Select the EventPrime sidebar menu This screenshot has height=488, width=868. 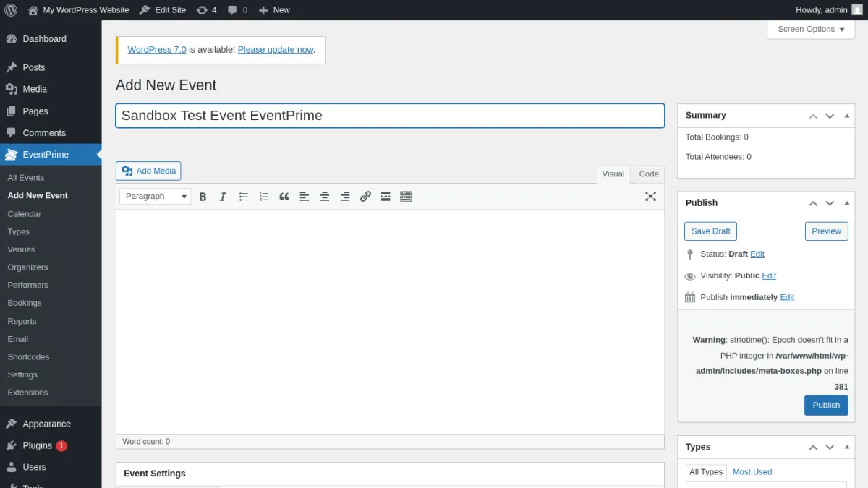pyautogui.click(x=51, y=155)
